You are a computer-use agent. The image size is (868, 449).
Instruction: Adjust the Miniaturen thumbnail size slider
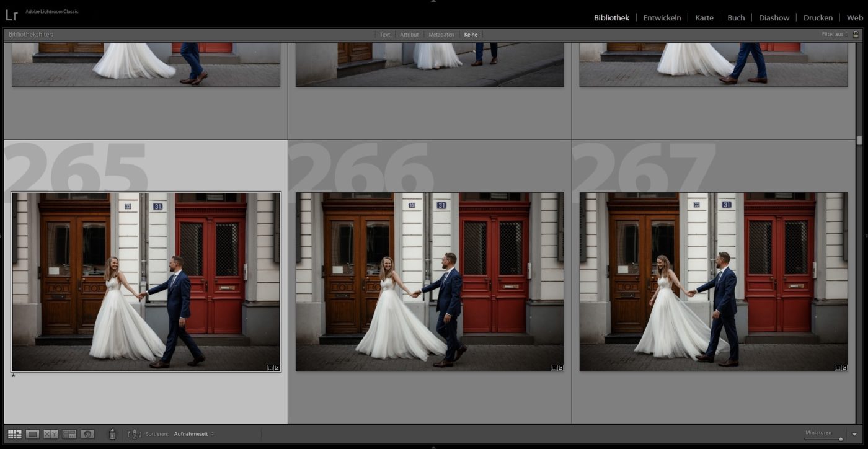click(840, 438)
